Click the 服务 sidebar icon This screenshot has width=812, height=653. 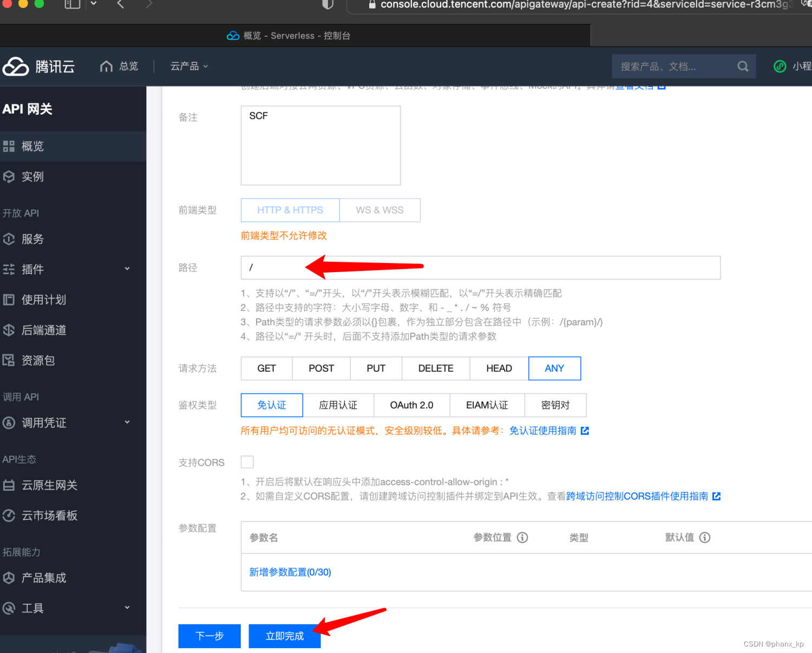pos(9,239)
